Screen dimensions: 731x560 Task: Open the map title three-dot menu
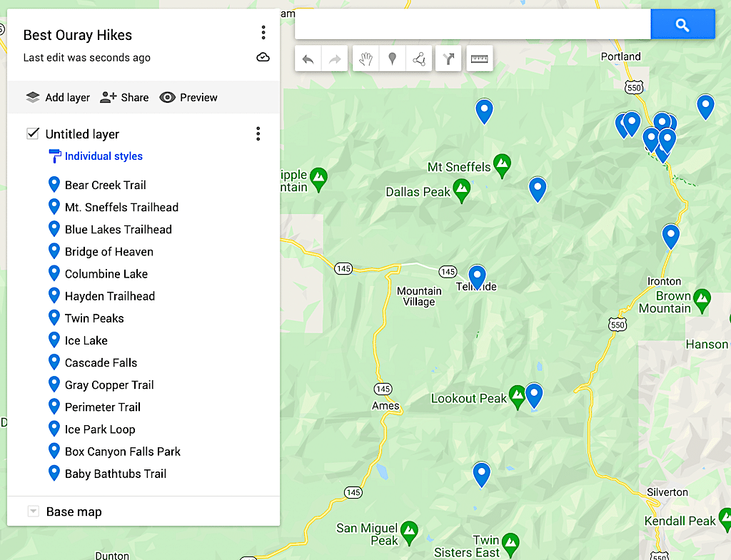263,33
